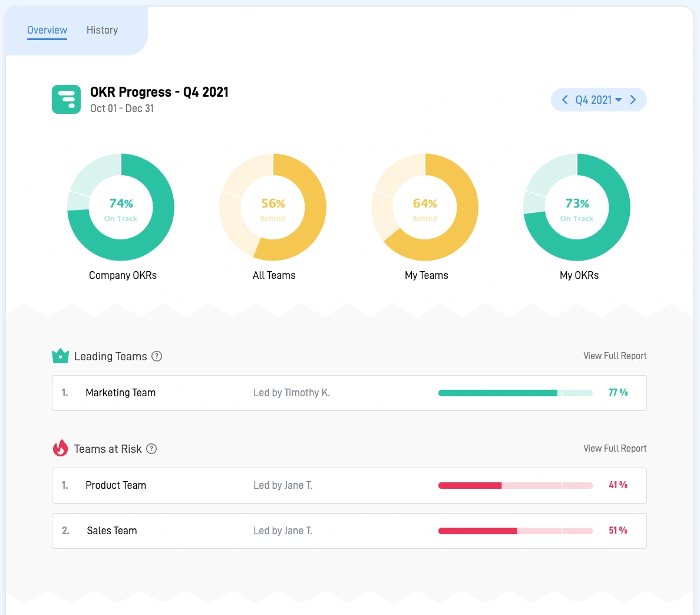
Task: Click the 'Oct 01 - Dec 31' date range
Action: [122, 108]
